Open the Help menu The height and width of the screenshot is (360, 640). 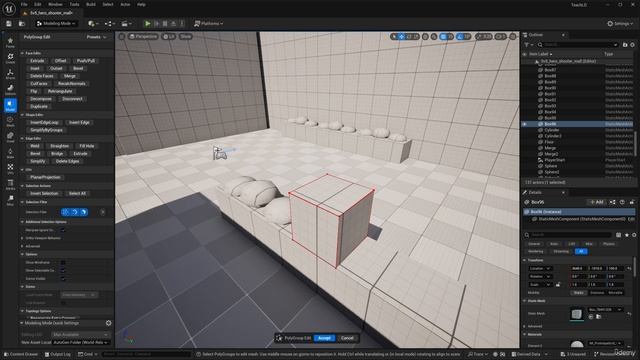[141, 4]
